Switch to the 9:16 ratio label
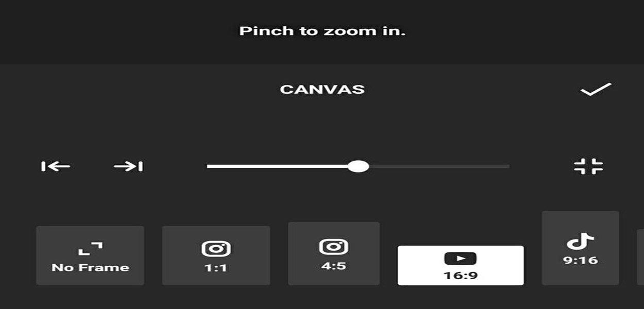644x309 pixels. [580, 261]
